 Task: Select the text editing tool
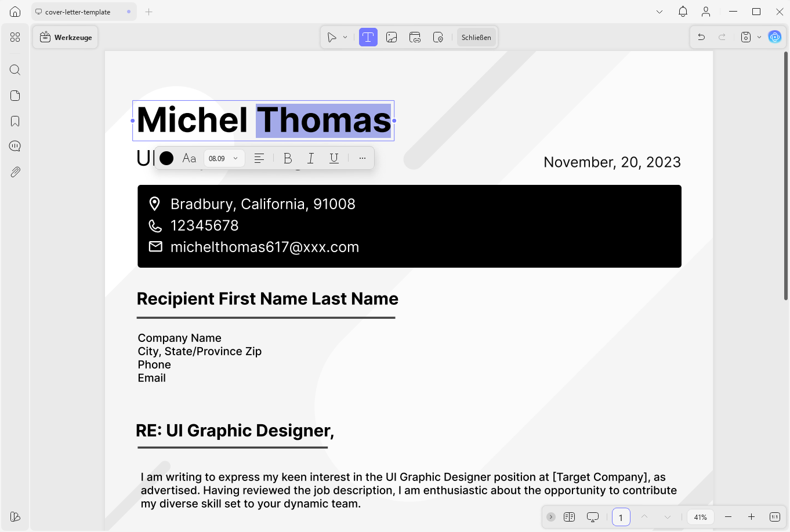tap(368, 37)
